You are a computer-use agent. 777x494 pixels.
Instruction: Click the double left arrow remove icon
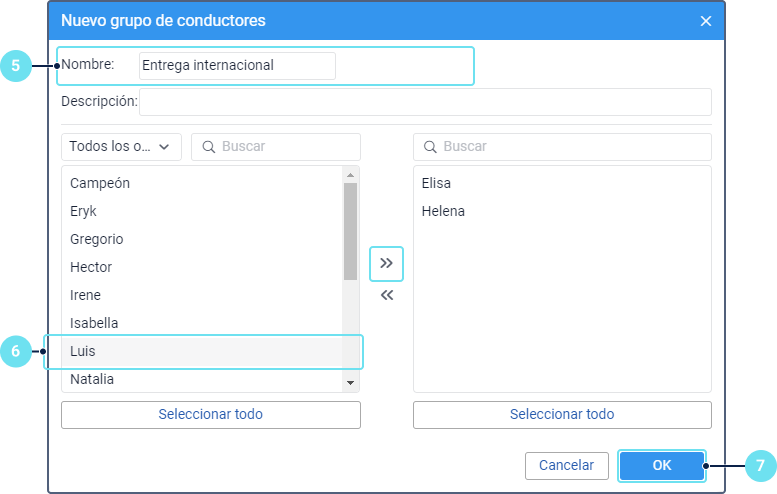[x=386, y=296]
